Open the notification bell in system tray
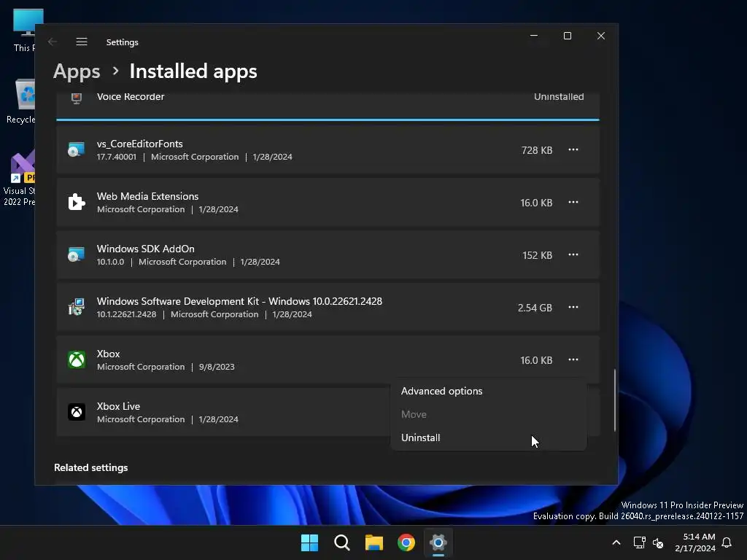747x560 pixels. (x=727, y=542)
